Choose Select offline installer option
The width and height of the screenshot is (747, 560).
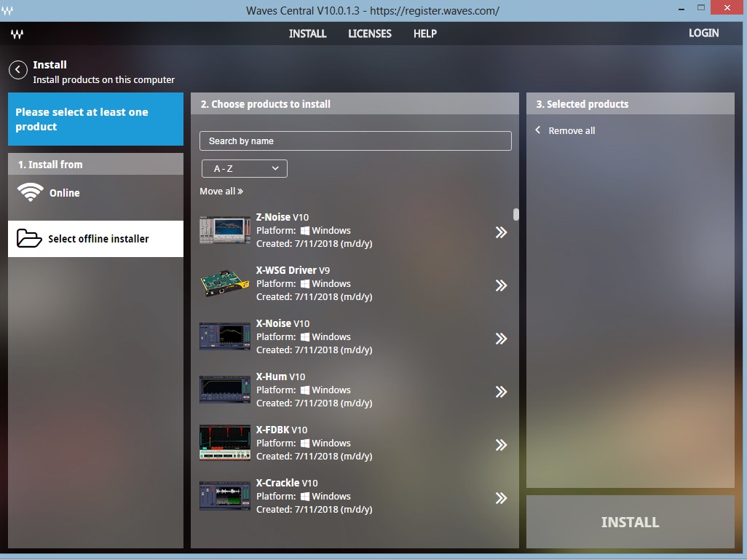(96, 239)
